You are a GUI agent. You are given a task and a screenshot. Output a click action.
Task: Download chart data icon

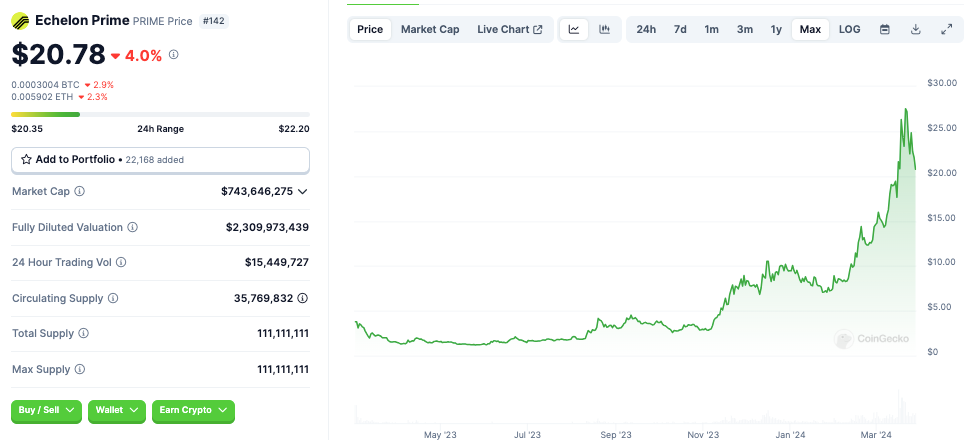pyautogui.click(x=916, y=29)
